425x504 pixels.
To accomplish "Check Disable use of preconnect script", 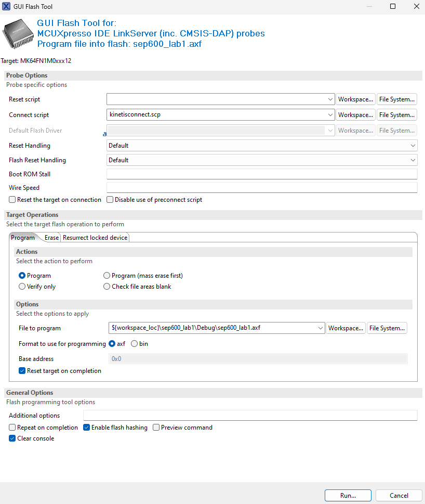I will coord(110,199).
